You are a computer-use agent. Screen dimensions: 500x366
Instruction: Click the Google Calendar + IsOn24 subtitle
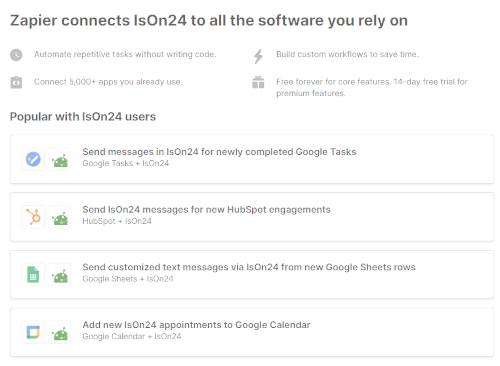132,336
